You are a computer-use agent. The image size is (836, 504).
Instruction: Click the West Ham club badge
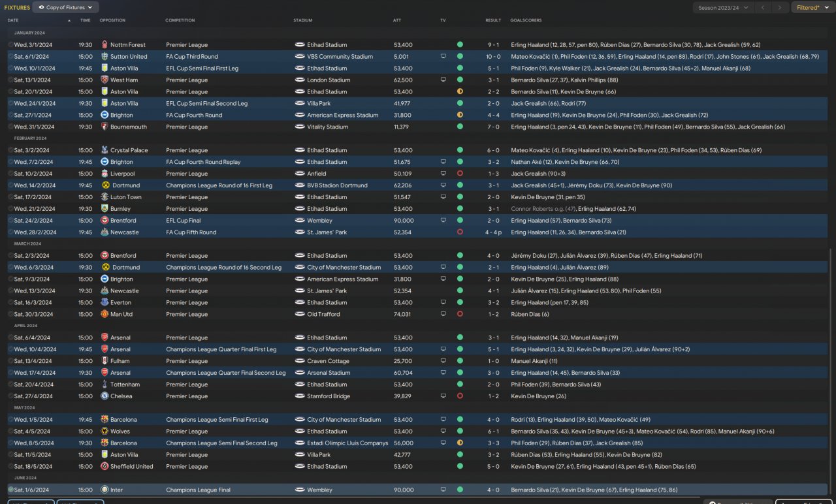tap(104, 80)
